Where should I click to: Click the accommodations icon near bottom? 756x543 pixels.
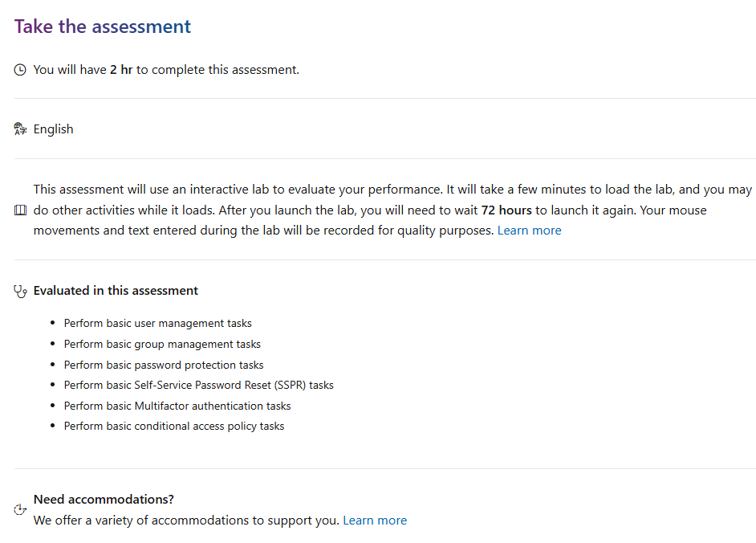20,510
